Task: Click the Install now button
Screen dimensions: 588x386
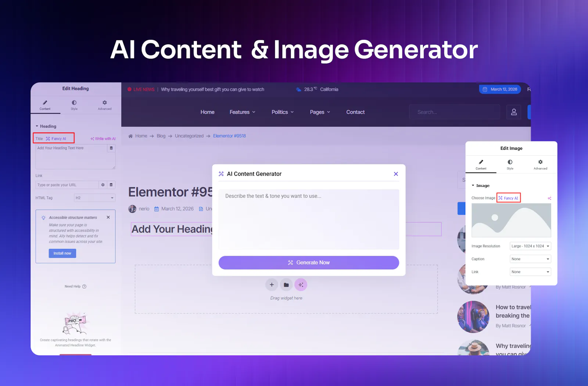Action: tap(62, 253)
